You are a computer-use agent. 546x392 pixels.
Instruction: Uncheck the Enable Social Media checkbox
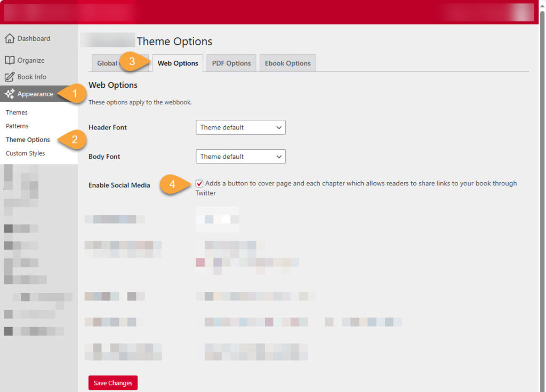point(199,183)
